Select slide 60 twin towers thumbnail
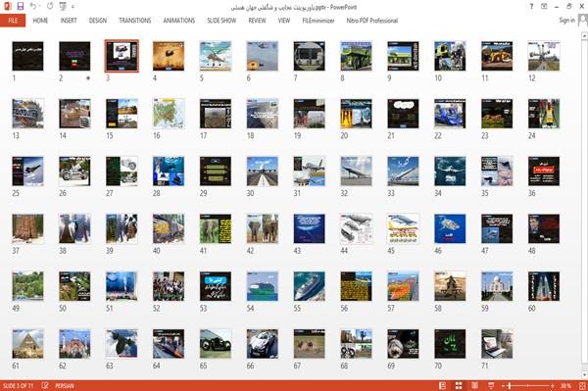 [544, 286]
